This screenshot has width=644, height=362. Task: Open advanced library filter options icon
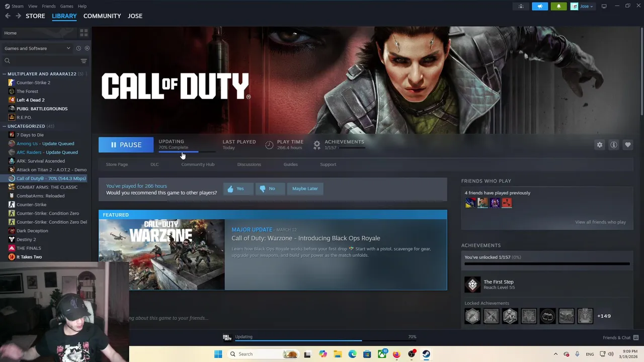pyautogui.click(x=84, y=61)
